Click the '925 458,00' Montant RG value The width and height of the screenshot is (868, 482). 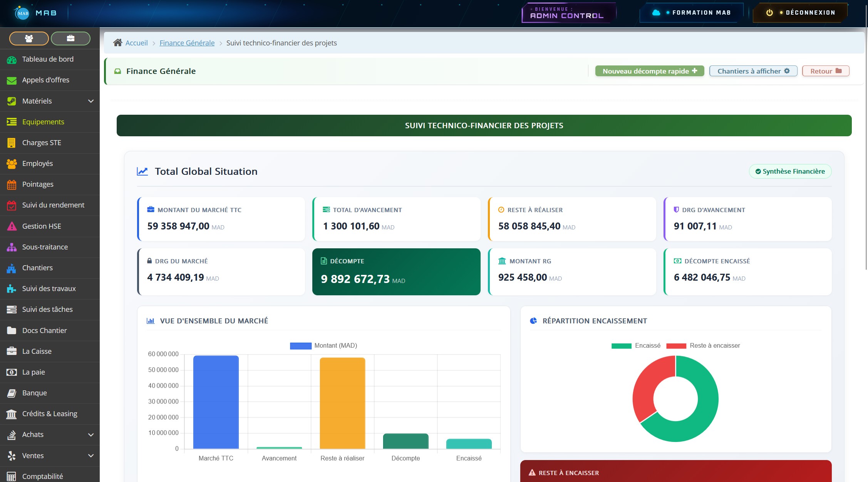[523, 277]
